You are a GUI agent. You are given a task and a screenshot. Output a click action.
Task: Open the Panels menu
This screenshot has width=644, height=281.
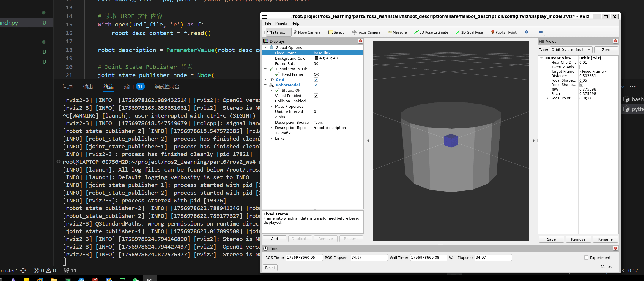(281, 23)
